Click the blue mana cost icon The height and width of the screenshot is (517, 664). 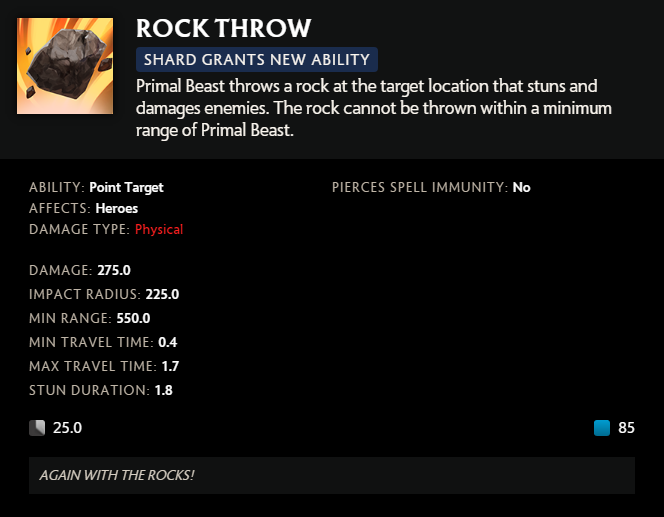[601, 428]
